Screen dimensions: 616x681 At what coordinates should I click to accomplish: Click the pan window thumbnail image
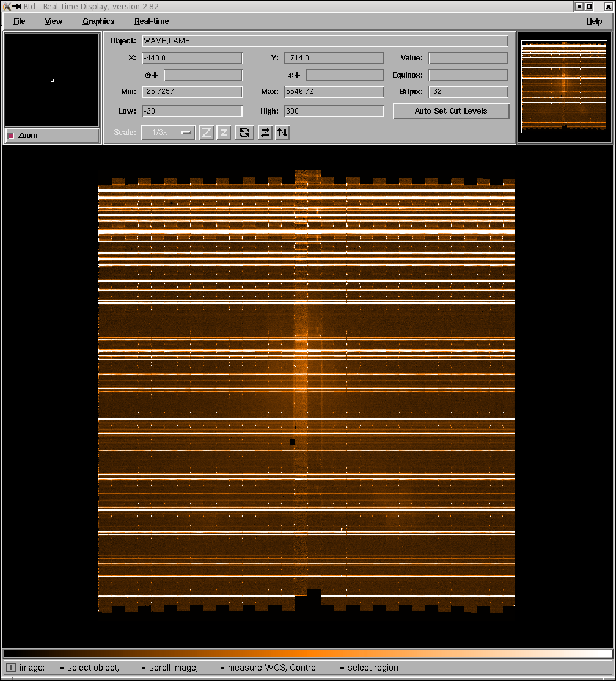pos(564,86)
